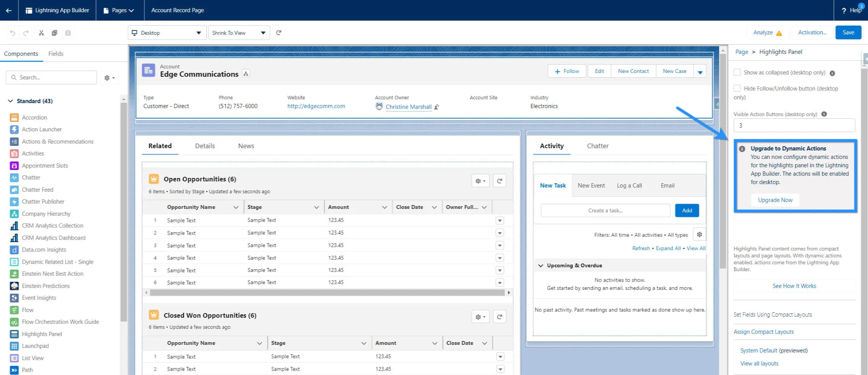The height and width of the screenshot is (375, 868).
Task: Click the paste clipboard icon
Action: (x=68, y=33)
